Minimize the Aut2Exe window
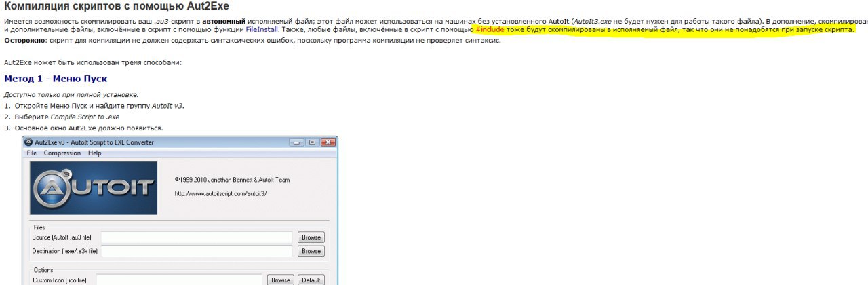The height and width of the screenshot is (285, 868). coord(296,142)
